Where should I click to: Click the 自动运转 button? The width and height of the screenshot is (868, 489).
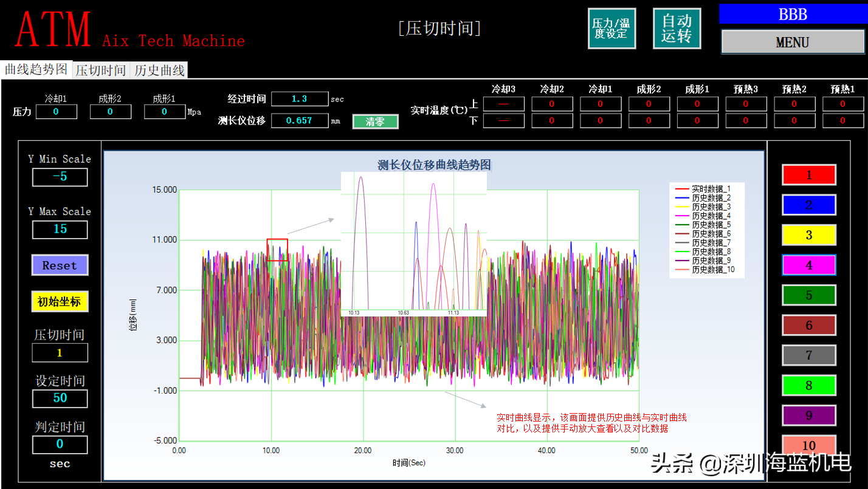[677, 29]
